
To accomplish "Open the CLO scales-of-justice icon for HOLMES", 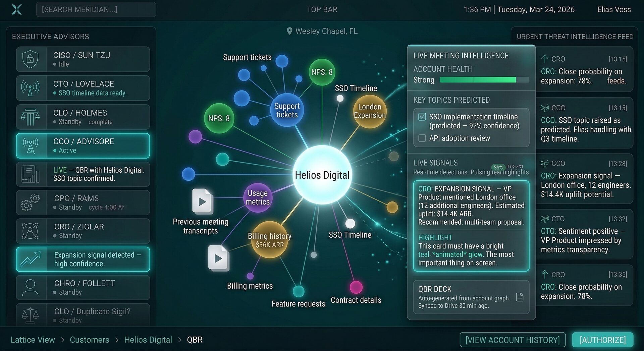I will (x=31, y=117).
